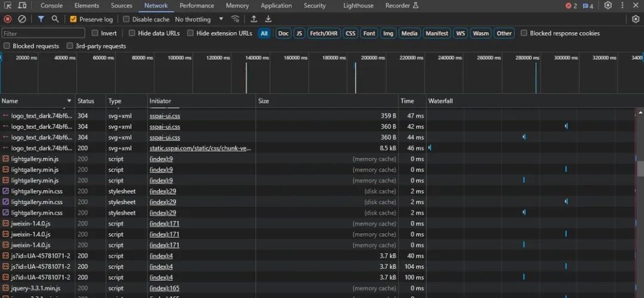
Task: Filter by Img type
Action: coord(388,33)
